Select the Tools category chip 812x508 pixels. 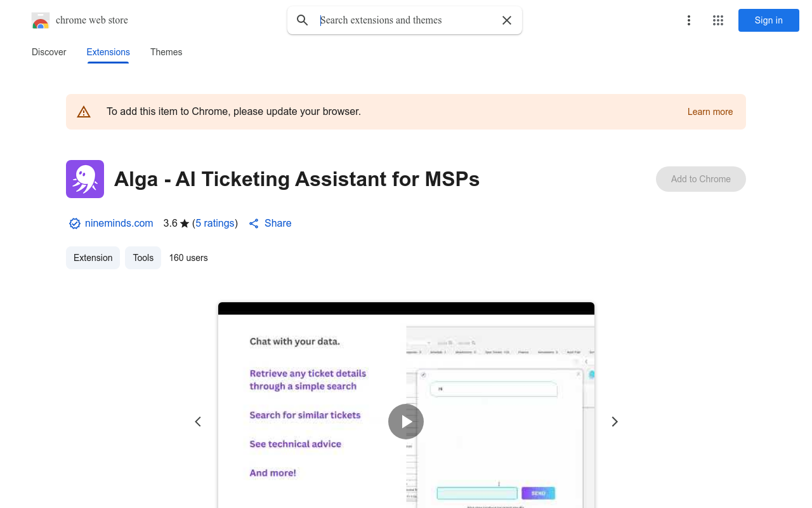point(143,258)
